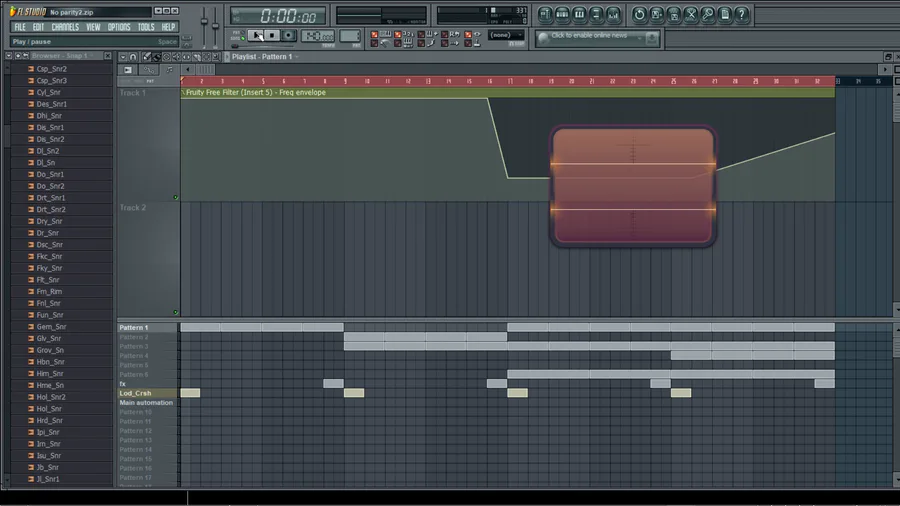Toggle the step editing checkbox
The height and width of the screenshot is (506, 900).
pyautogui.click(x=421, y=44)
